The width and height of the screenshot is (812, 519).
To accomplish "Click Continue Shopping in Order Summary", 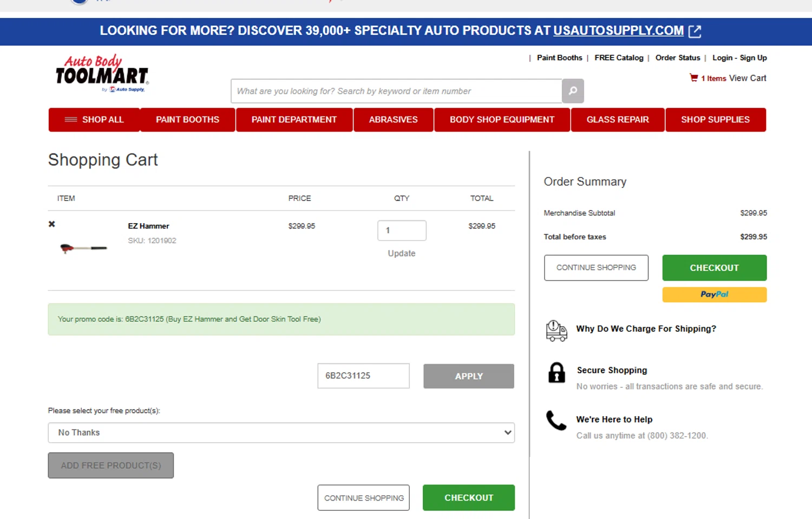I will [596, 268].
